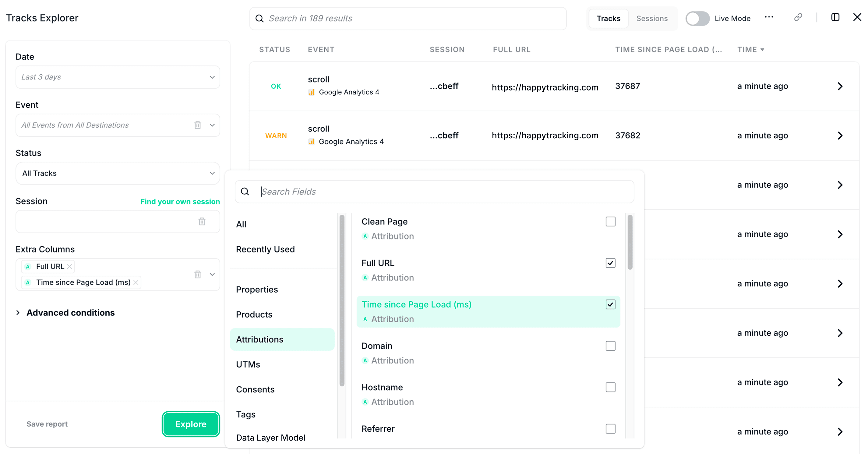Viewport: 868px width, 454px height.
Task: Remove the Time since Page Load chip
Action: pyautogui.click(x=136, y=282)
